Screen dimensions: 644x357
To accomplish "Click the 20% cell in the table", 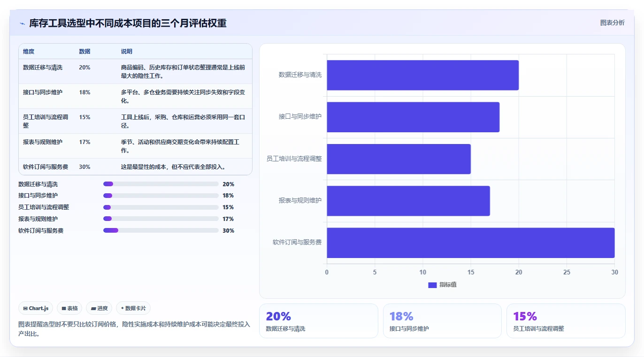I will (84, 68).
